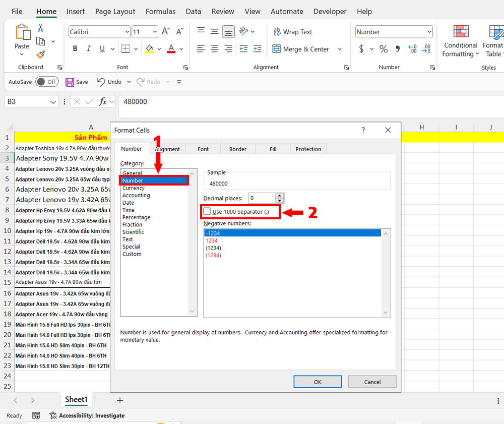The width and height of the screenshot is (504, 424).
Task: Open Conditional Formatting in Styles group
Action: pyautogui.click(x=461, y=40)
